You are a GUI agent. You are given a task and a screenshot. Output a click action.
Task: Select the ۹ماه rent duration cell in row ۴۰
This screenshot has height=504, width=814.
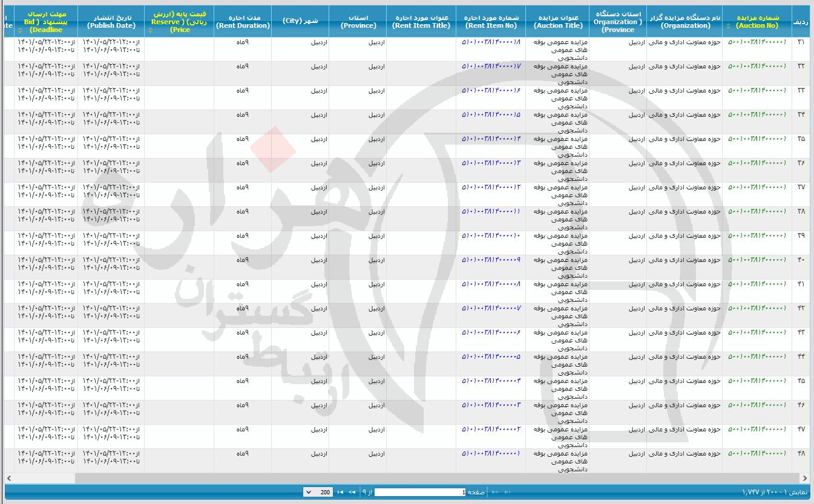coord(243,267)
